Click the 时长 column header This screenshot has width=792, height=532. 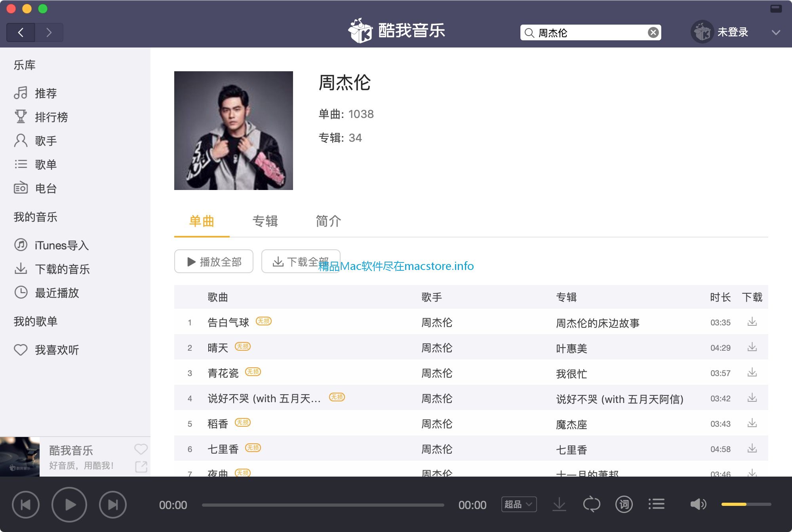(720, 297)
